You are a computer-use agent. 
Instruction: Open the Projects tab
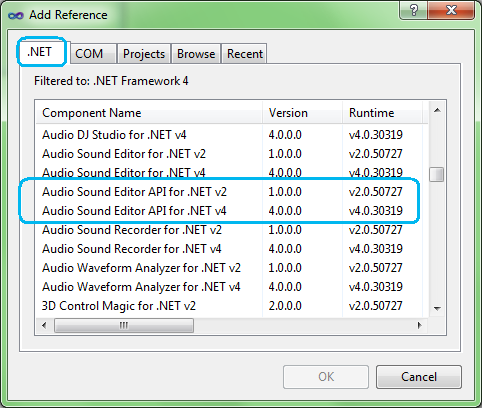[x=144, y=54]
